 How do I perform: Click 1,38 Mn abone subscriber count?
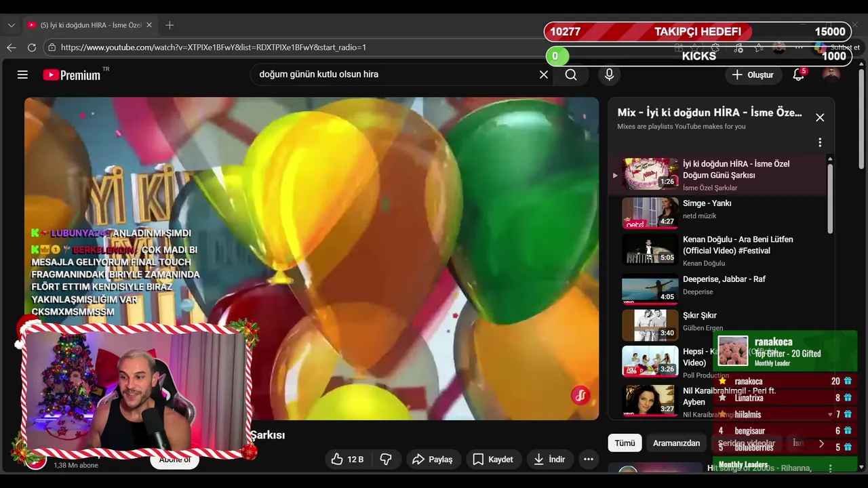coord(75,466)
